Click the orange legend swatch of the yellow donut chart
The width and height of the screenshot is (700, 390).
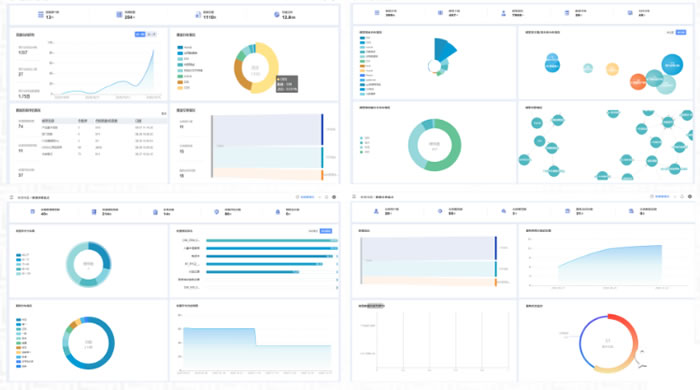(180, 82)
